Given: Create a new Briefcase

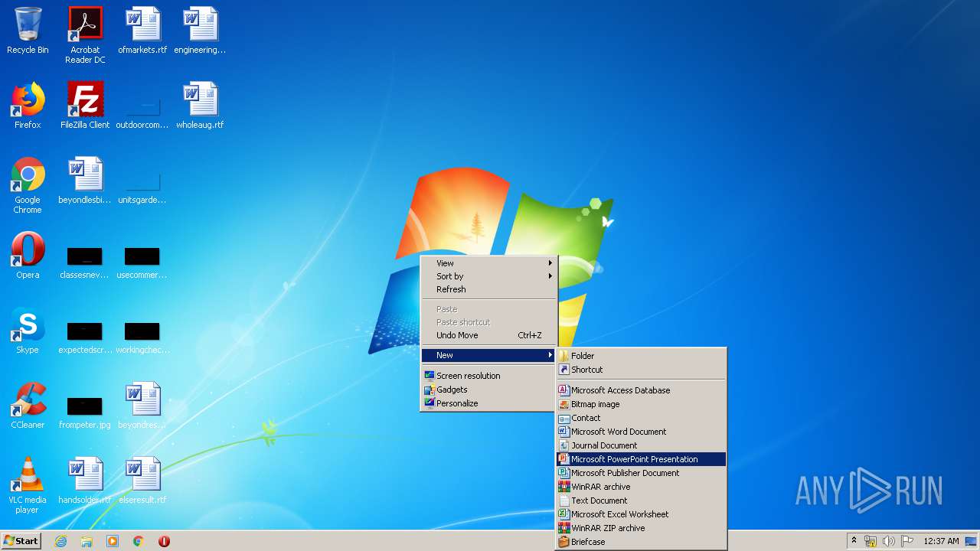Looking at the screenshot, I should pyautogui.click(x=641, y=542).
